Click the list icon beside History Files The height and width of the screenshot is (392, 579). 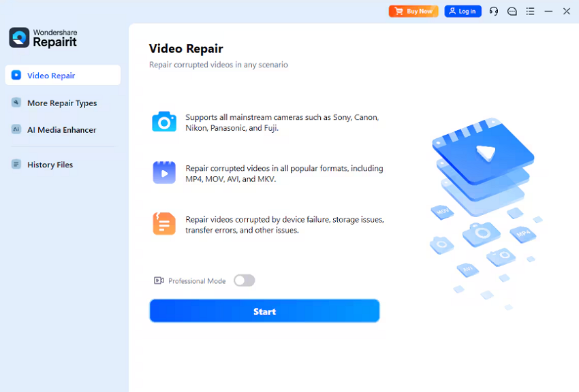tap(16, 164)
